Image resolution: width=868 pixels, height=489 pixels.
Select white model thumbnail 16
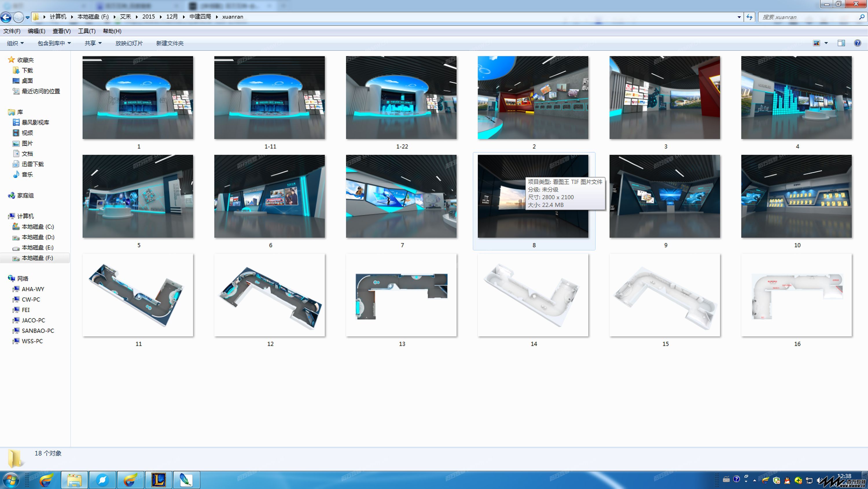tap(797, 295)
